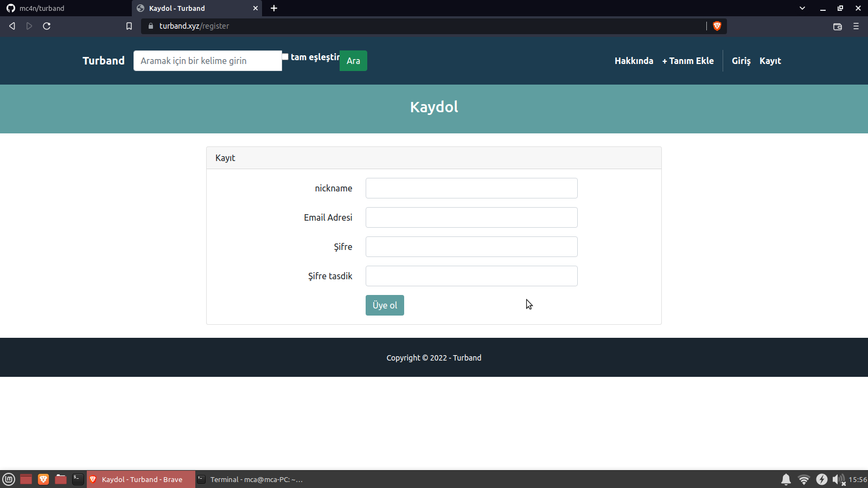Open the Hakkında page
Screen dimensions: 868x488
click(634, 61)
